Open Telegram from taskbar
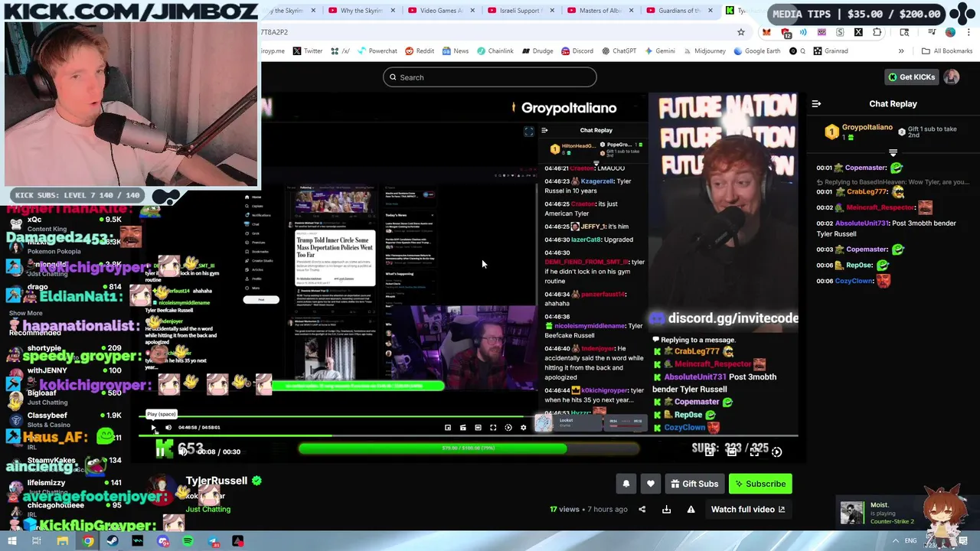Image resolution: width=980 pixels, height=551 pixels. click(213, 541)
